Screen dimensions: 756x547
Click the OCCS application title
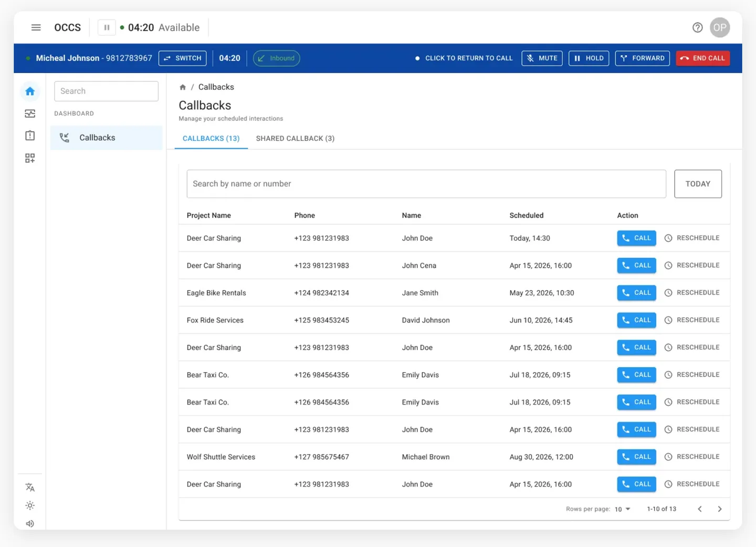tap(68, 27)
